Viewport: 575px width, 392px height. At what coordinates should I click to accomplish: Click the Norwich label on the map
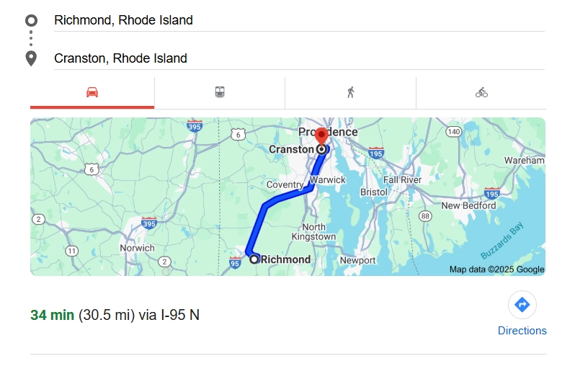pos(137,248)
